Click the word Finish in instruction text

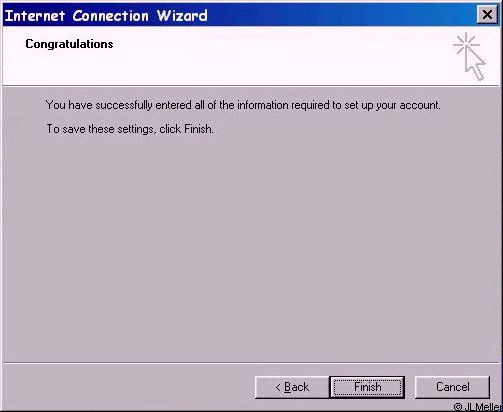[198, 128]
